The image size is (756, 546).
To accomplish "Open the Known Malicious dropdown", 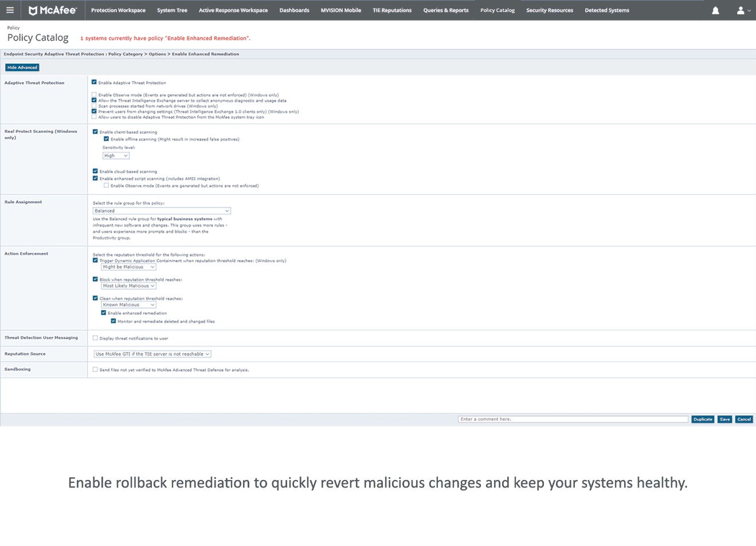I will [x=128, y=305].
